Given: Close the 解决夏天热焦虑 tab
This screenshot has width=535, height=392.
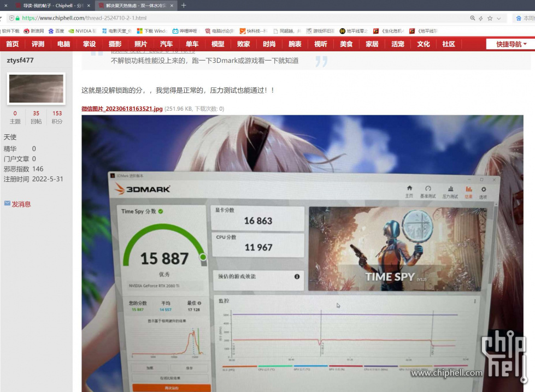Looking at the screenshot, I should pyautogui.click(x=172, y=5).
